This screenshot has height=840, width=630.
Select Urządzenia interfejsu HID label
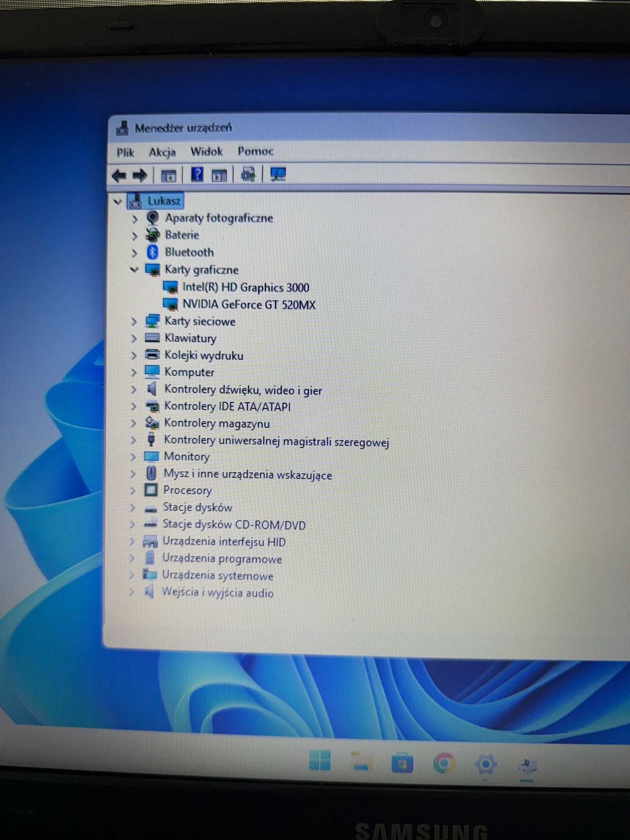point(224,542)
